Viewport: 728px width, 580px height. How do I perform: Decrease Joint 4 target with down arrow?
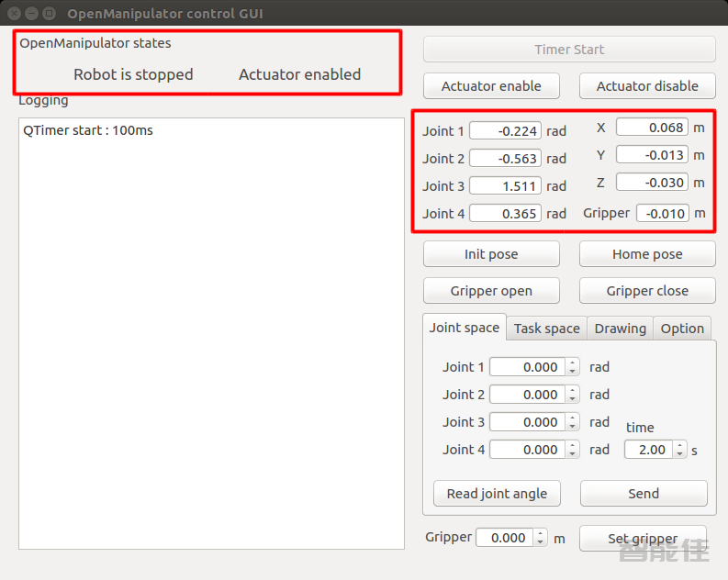[x=573, y=453]
